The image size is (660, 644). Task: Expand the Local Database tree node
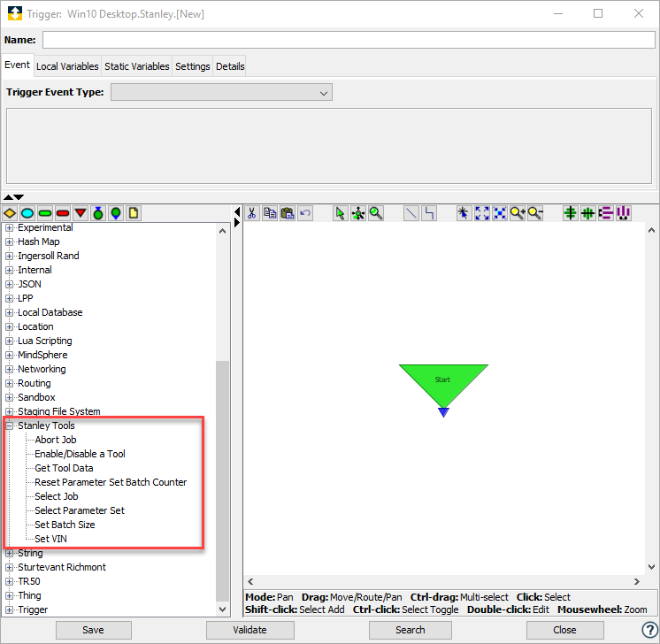coord(9,313)
